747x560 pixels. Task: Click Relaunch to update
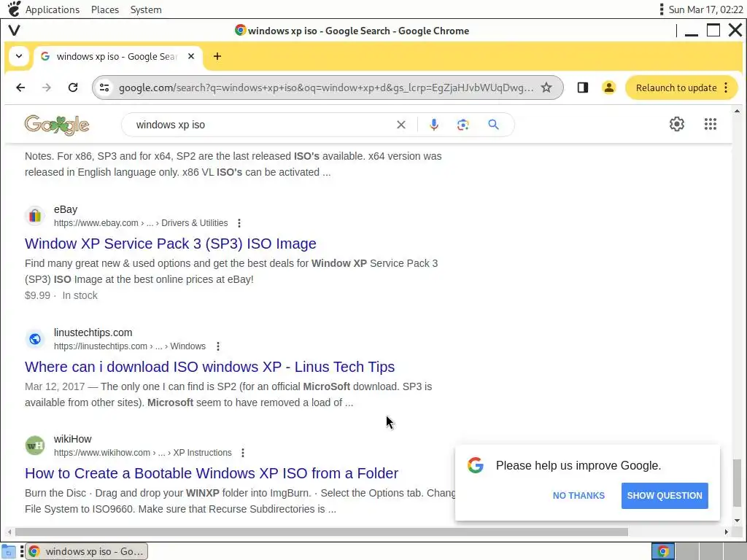(676, 87)
